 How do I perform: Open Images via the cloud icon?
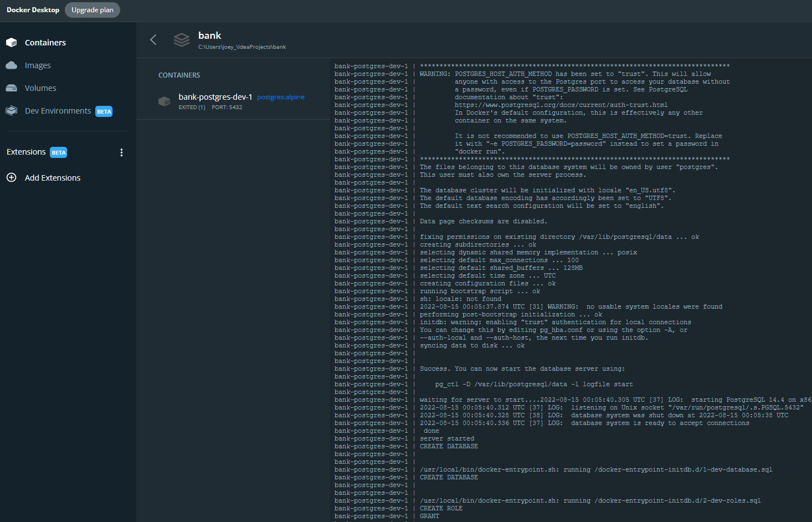[11, 65]
